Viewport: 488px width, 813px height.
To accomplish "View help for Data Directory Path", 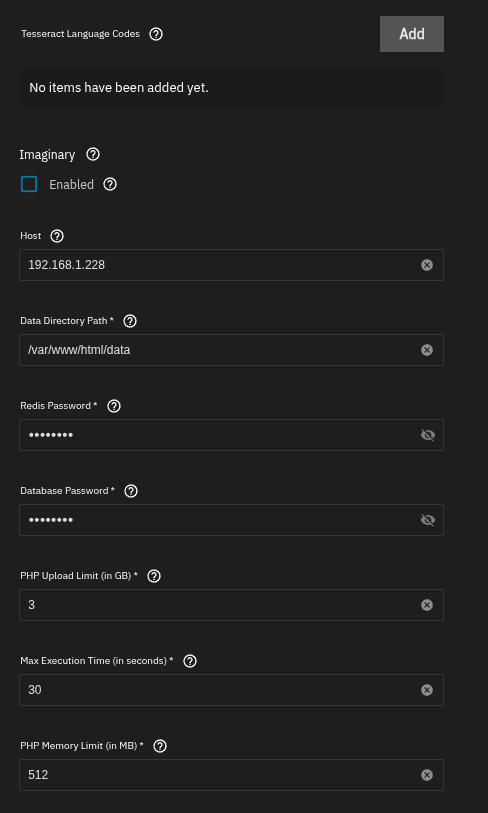I will point(130,321).
